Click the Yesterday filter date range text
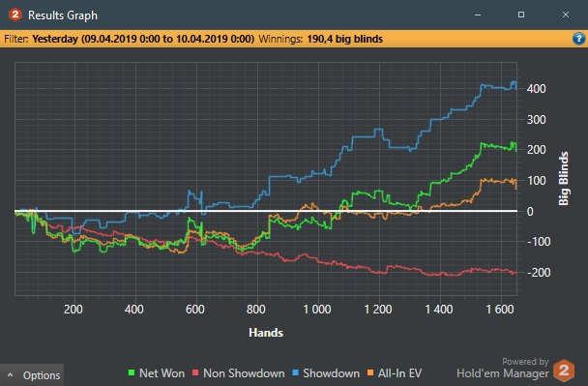This screenshot has height=386, width=588. pyautogui.click(x=143, y=39)
